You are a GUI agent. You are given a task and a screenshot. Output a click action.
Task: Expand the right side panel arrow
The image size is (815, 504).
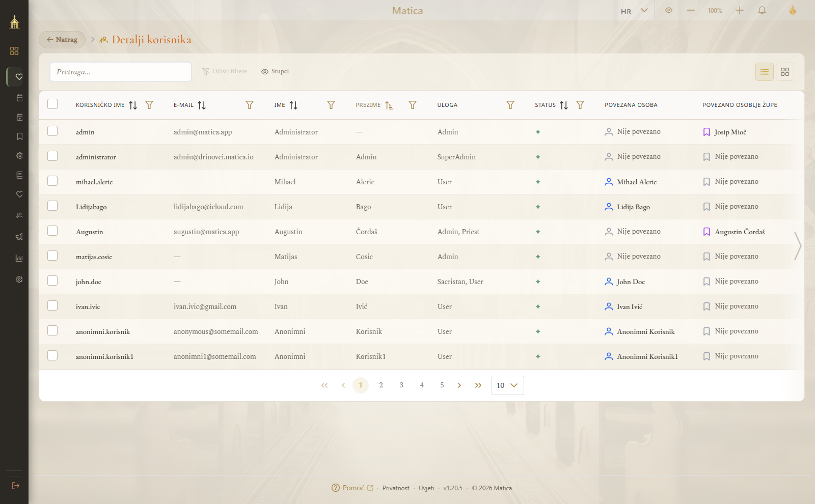(x=798, y=246)
